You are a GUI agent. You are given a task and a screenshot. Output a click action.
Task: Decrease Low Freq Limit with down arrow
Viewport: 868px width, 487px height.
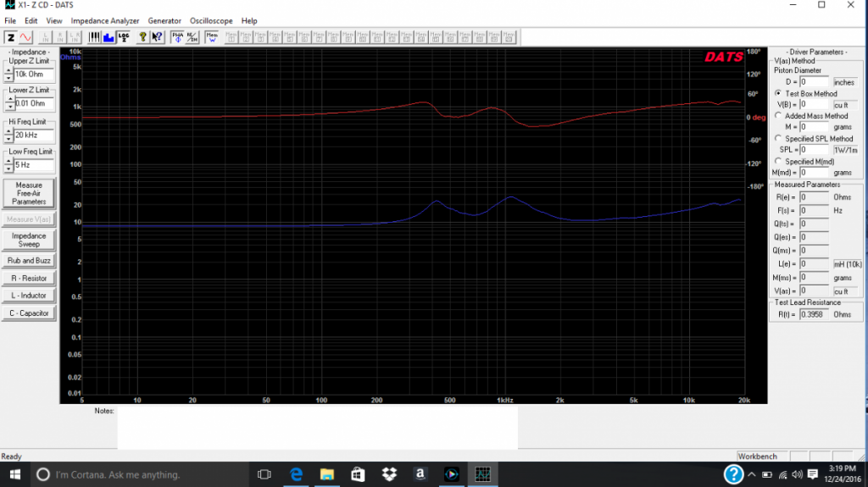(x=8, y=169)
